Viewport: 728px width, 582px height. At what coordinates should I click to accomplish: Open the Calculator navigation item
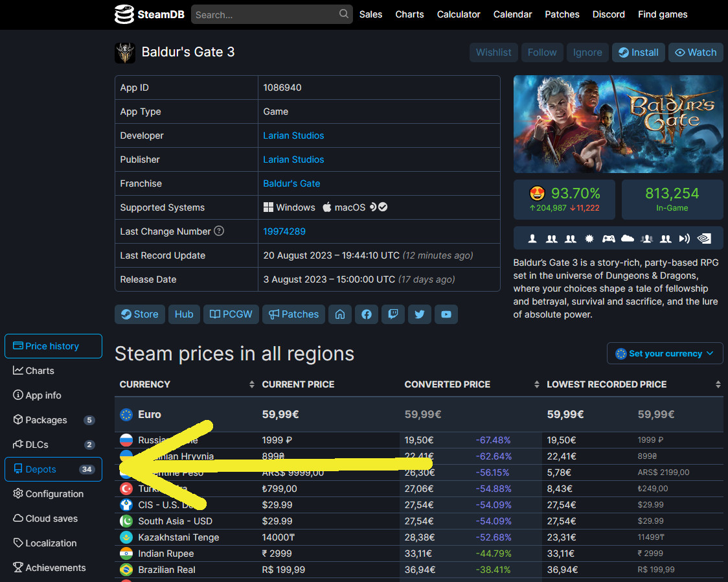[459, 14]
